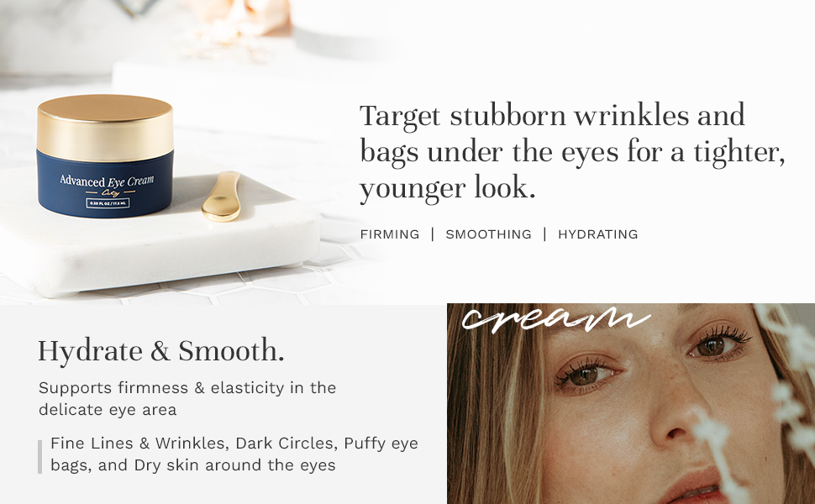Click the gold applicator spatula
The height and width of the screenshot is (504, 815).
point(222,197)
